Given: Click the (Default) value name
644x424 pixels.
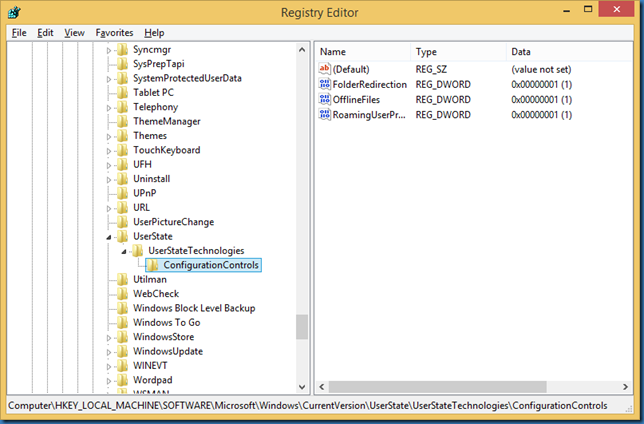Looking at the screenshot, I should 351,69.
